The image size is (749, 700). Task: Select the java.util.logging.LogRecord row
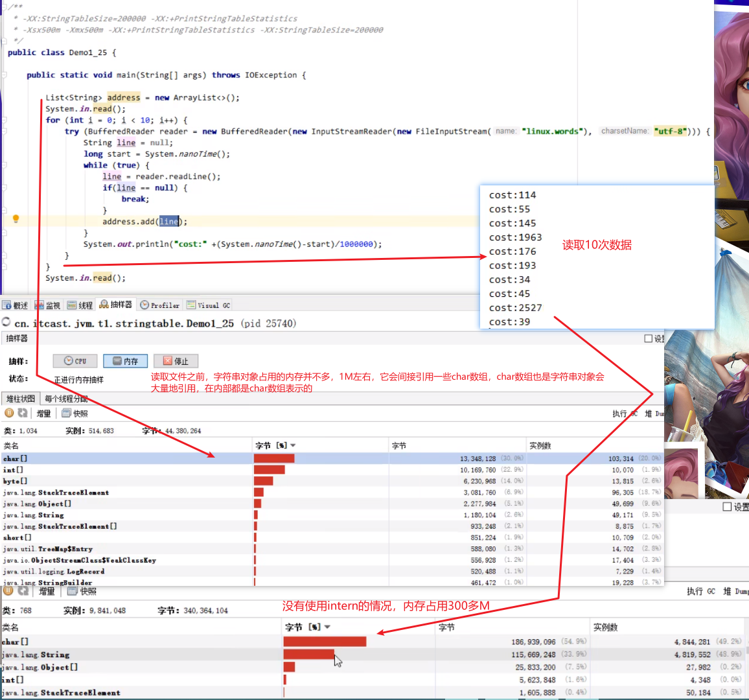332,572
